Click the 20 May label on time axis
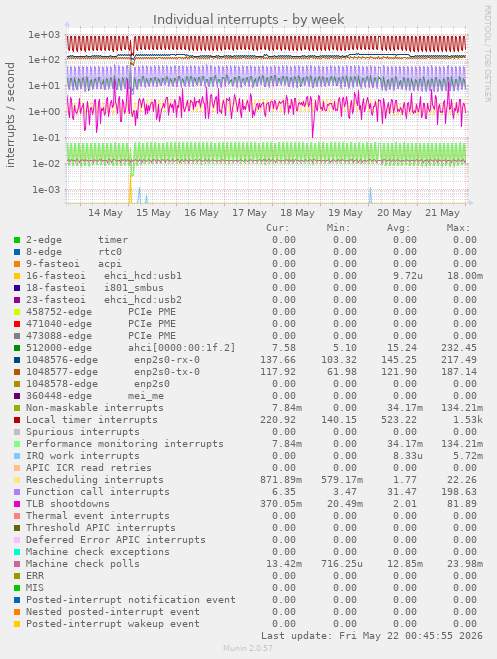 click(394, 213)
